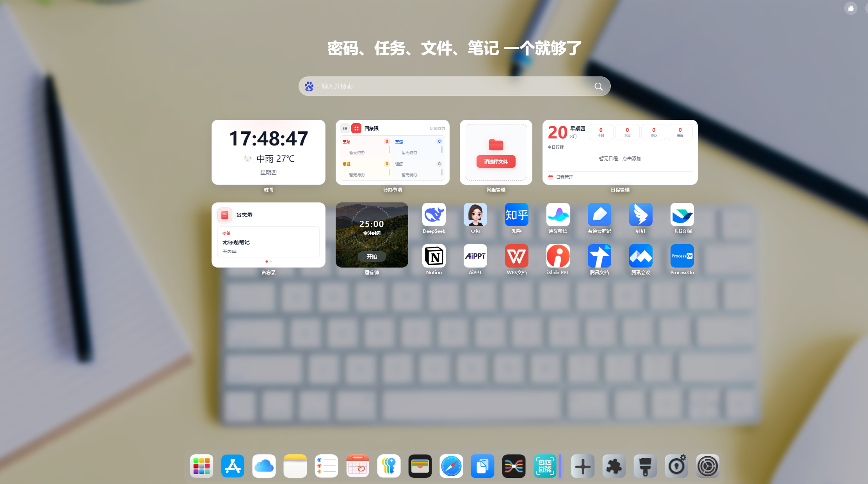Click the 急轻 quadrant in todo widget
Viewport: 868px width, 484px height.
(x=366, y=169)
